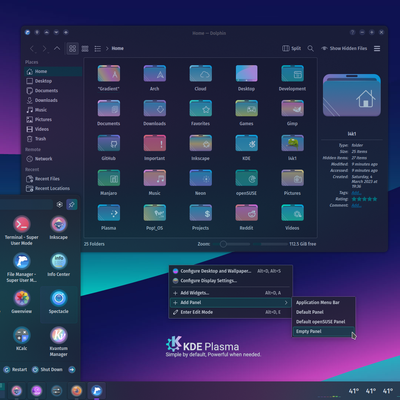
Task: Select the Projects folder icon
Action: (x=201, y=213)
